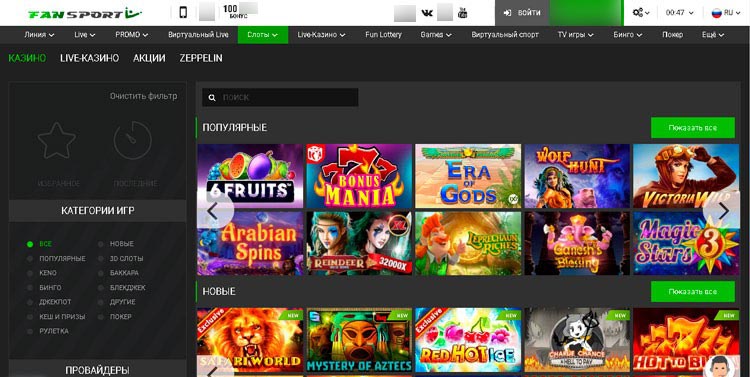The image size is (750, 377).
Task: Select the ВСЕ category filter
Action: tap(40, 244)
